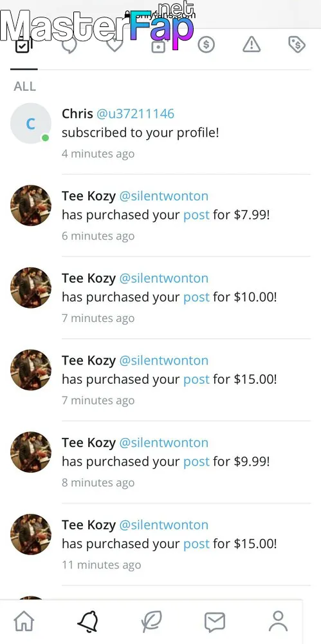Tap Tee Kozy avatar beside $7.99 purchase
Image resolution: width=321 pixels, height=644 pixels.
point(31,205)
